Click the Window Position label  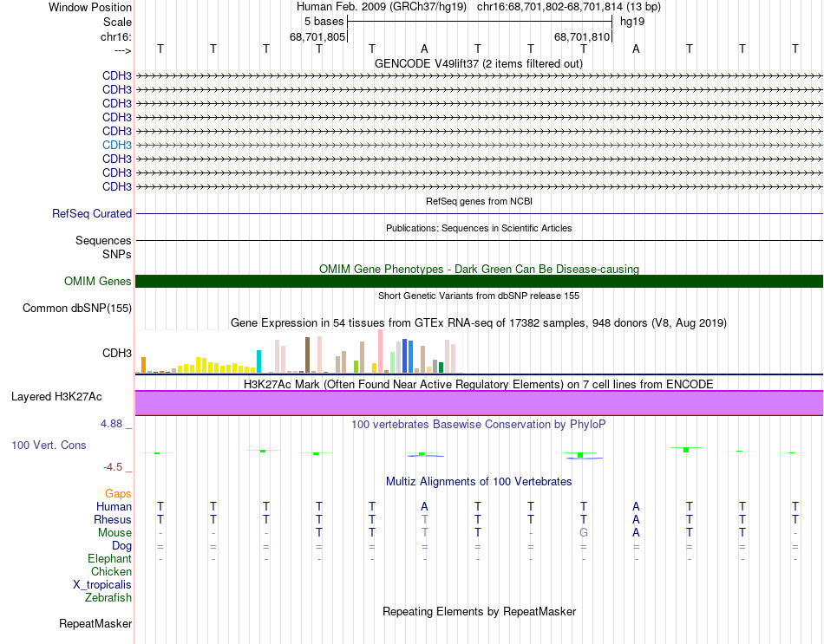(x=90, y=7)
